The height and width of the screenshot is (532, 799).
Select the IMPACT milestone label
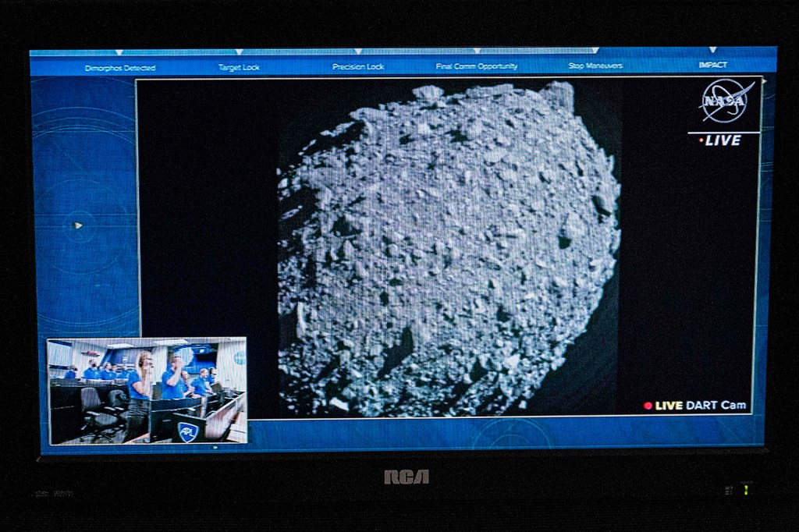click(x=712, y=65)
